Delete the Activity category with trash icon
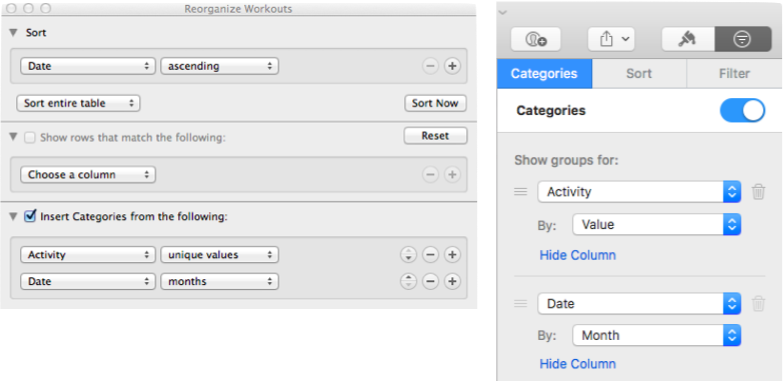The width and height of the screenshot is (783, 381). click(758, 192)
